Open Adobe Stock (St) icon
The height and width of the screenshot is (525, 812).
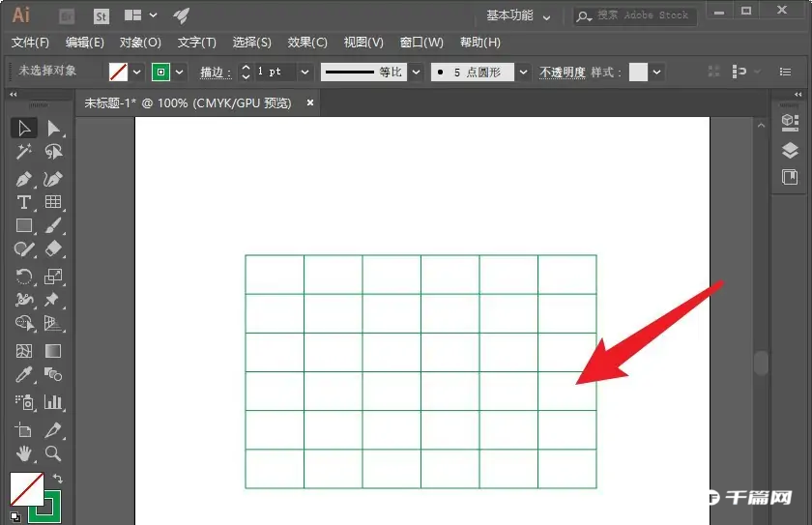(x=101, y=16)
